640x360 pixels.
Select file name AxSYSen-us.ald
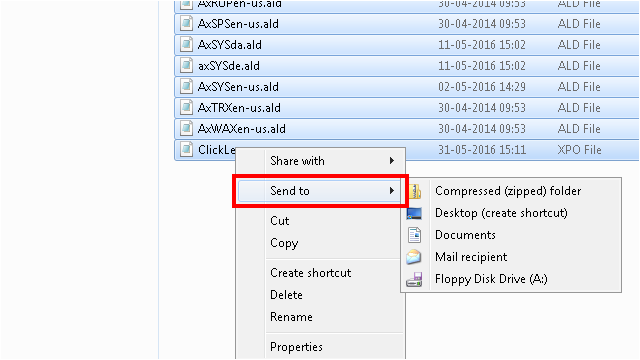[x=238, y=87]
